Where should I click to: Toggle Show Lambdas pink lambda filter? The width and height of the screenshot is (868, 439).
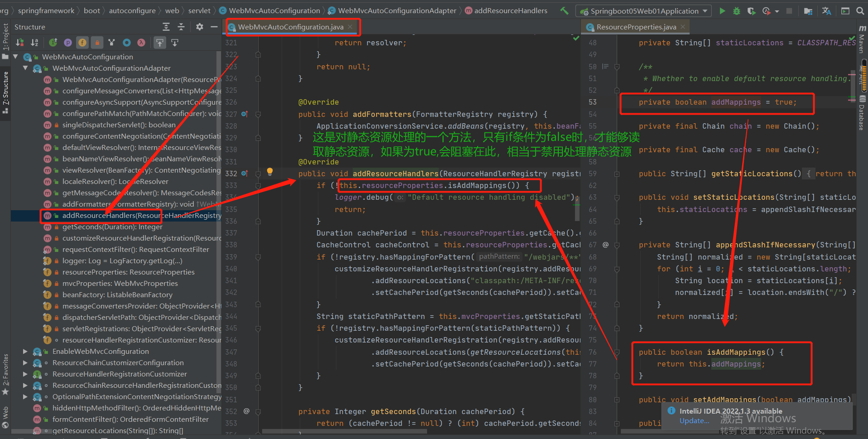tap(141, 43)
